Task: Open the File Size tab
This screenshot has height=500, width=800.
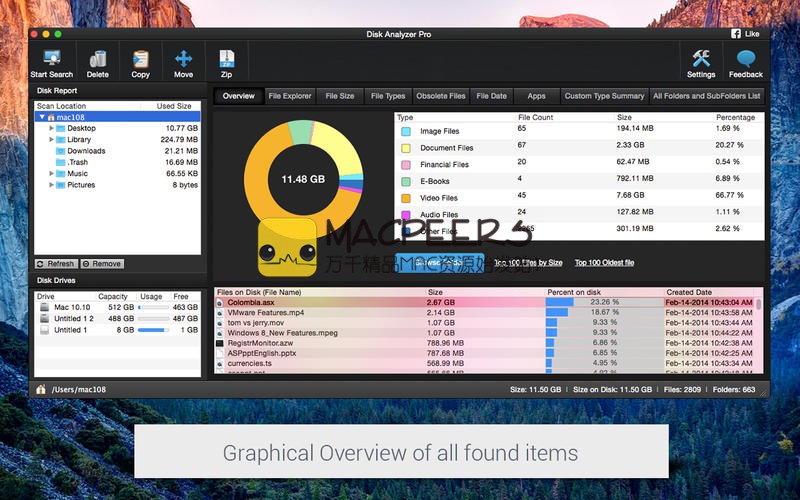Action: click(x=340, y=96)
